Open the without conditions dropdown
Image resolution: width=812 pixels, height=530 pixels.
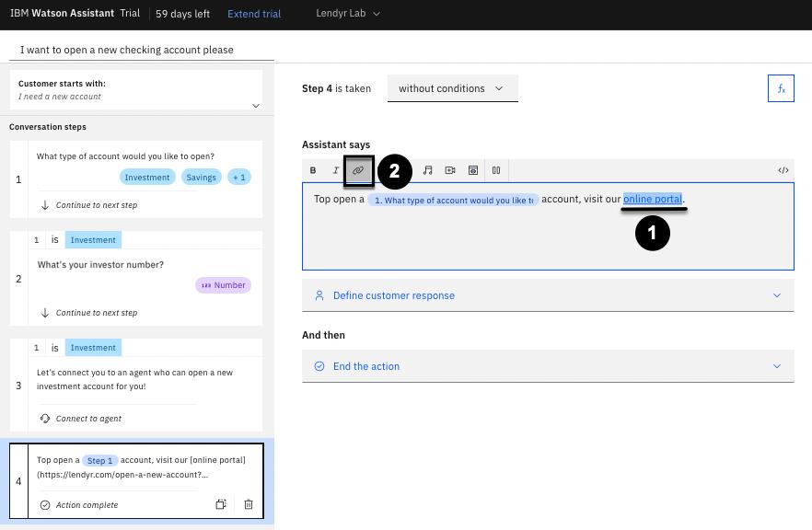(453, 88)
